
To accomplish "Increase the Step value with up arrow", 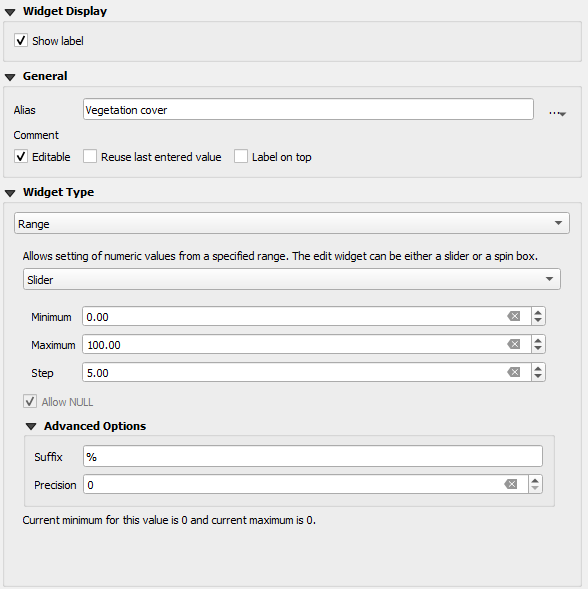I will click(x=538, y=369).
